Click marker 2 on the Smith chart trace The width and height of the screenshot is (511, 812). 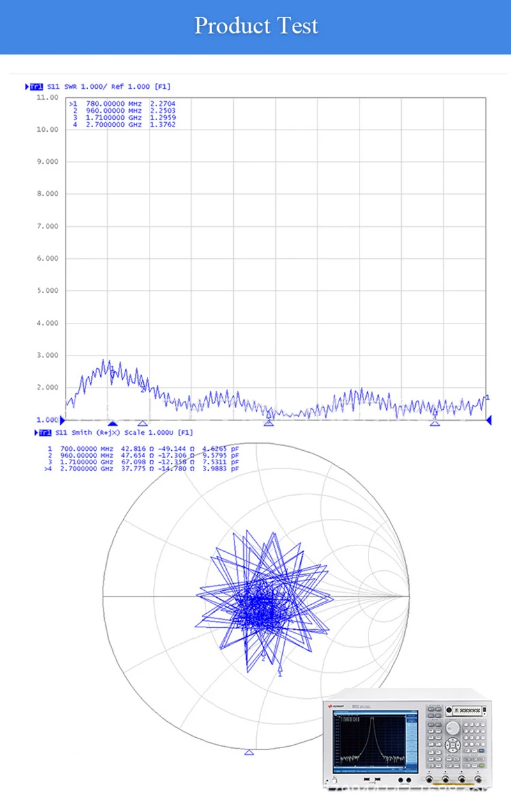(x=263, y=656)
